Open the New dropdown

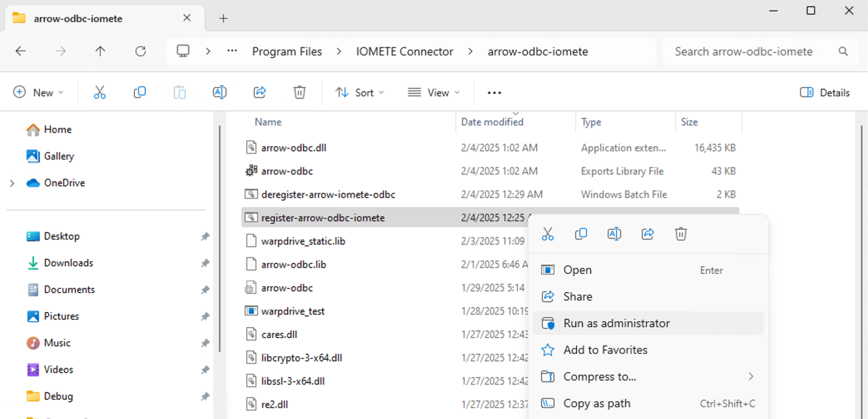pyautogui.click(x=38, y=93)
